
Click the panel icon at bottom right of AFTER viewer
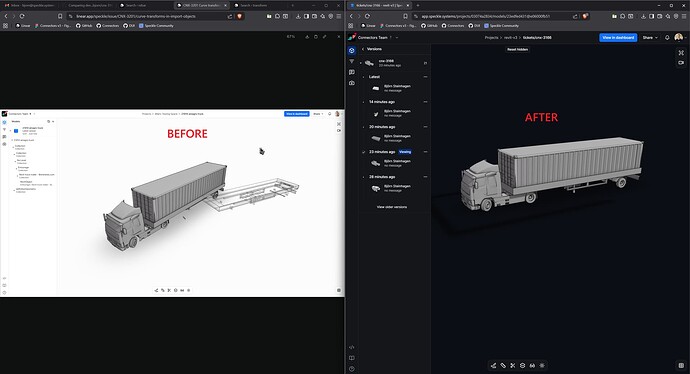pyautogui.click(x=681, y=366)
